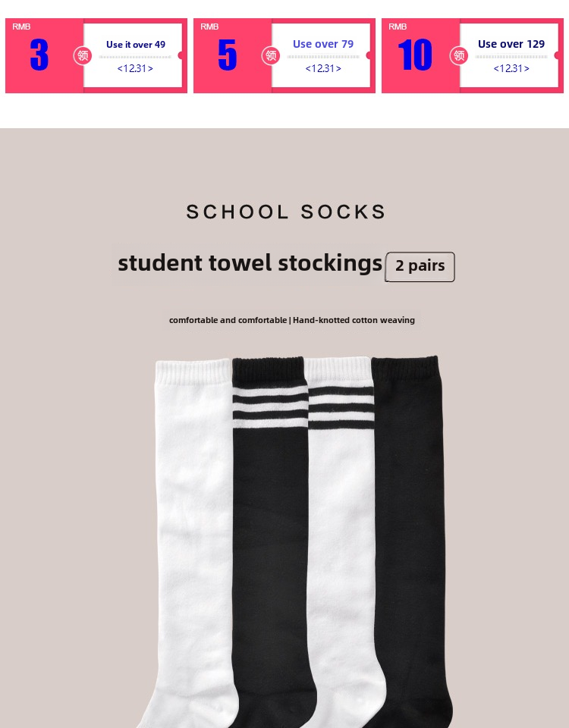
Task: Select the 'Use it over 49' coupon
Action: pyautogui.click(x=96, y=55)
